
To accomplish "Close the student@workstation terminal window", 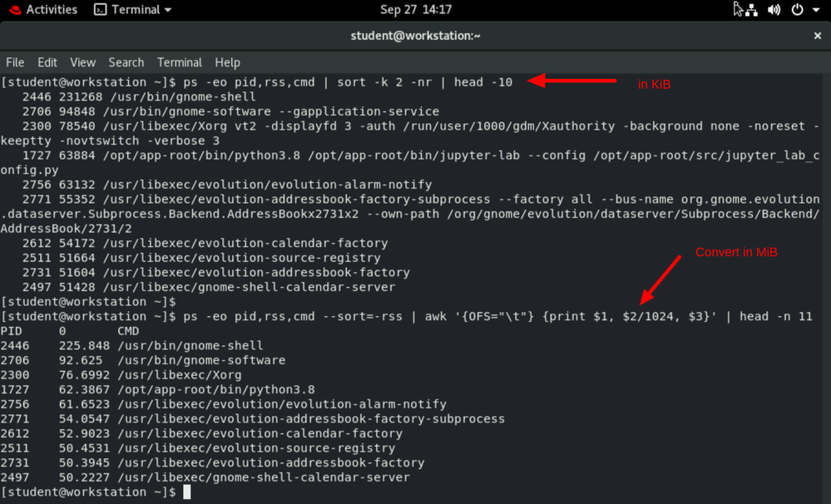I will (x=817, y=36).
